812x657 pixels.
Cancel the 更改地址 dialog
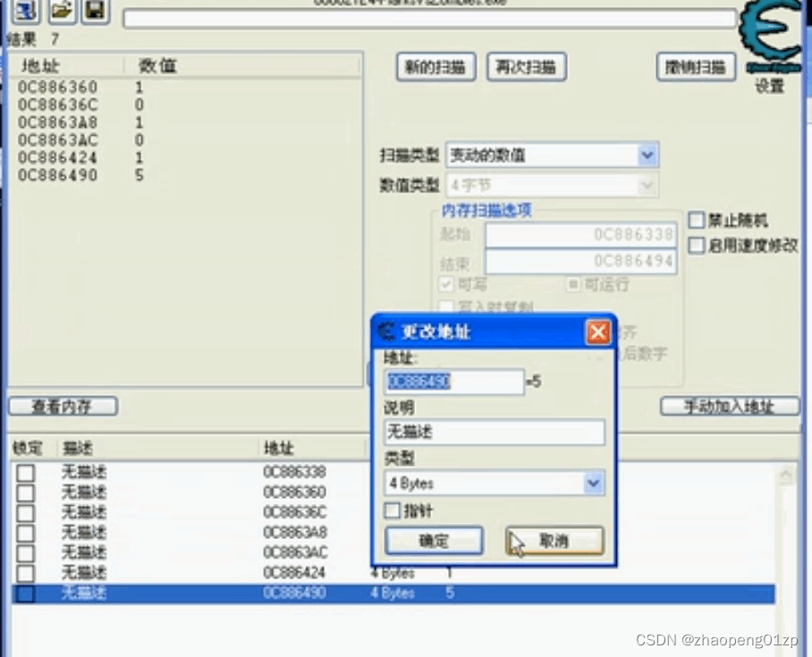(x=555, y=540)
